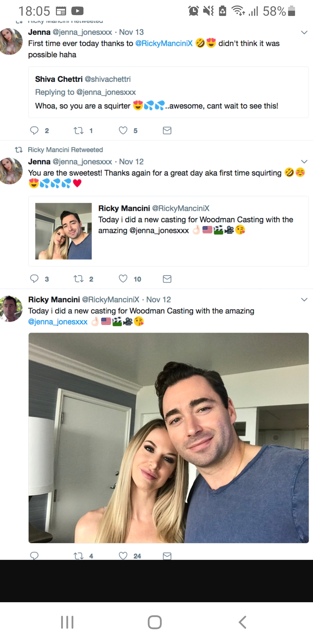Tap the Android back navigation button
The height and width of the screenshot is (644, 313).
(243, 622)
